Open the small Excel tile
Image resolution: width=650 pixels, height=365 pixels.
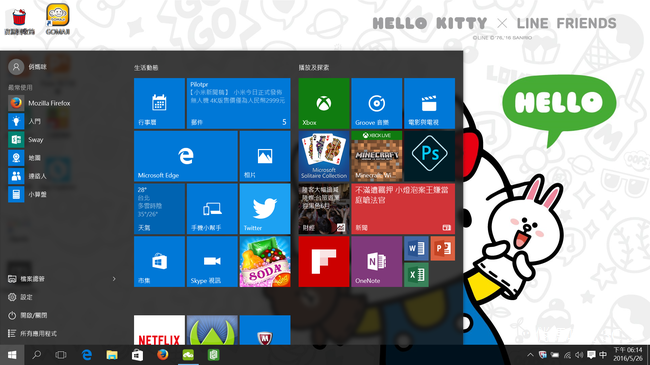416,275
